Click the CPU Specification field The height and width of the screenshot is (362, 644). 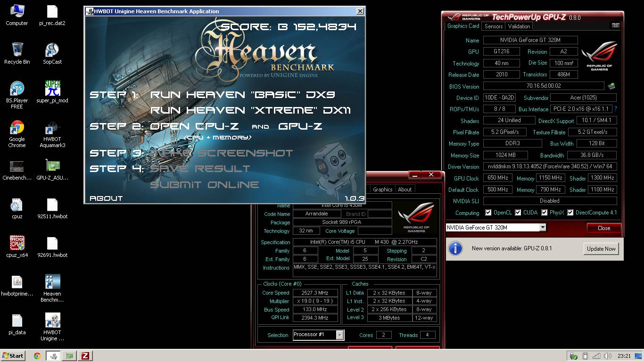pos(365,242)
